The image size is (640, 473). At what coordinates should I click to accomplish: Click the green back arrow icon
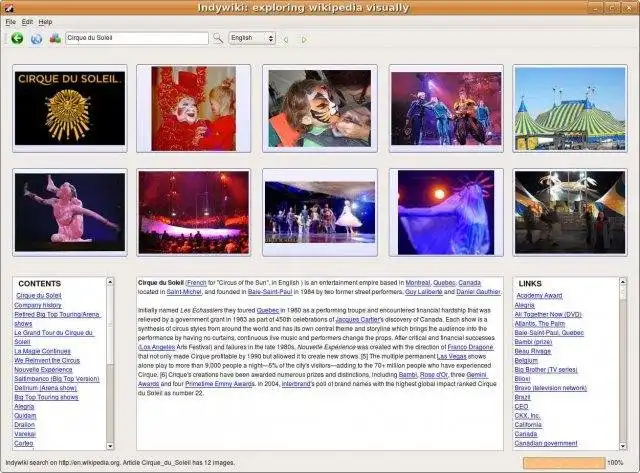pyautogui.click(x=17, y=38)
